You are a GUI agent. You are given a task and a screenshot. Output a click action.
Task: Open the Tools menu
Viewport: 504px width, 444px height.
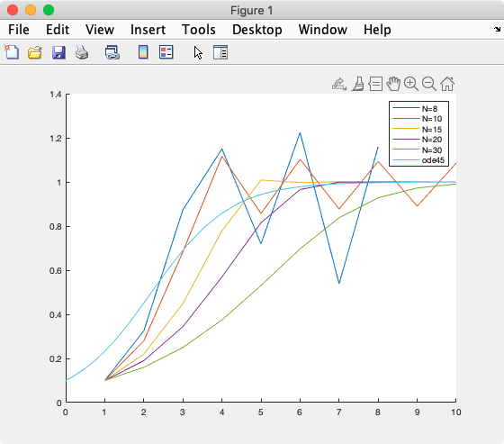click(199, 30)
